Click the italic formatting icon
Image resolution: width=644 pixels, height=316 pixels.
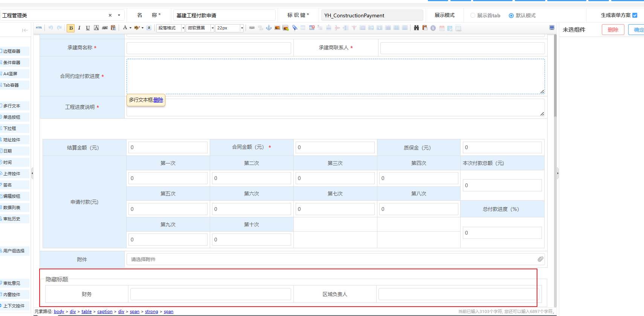point(79,28)
